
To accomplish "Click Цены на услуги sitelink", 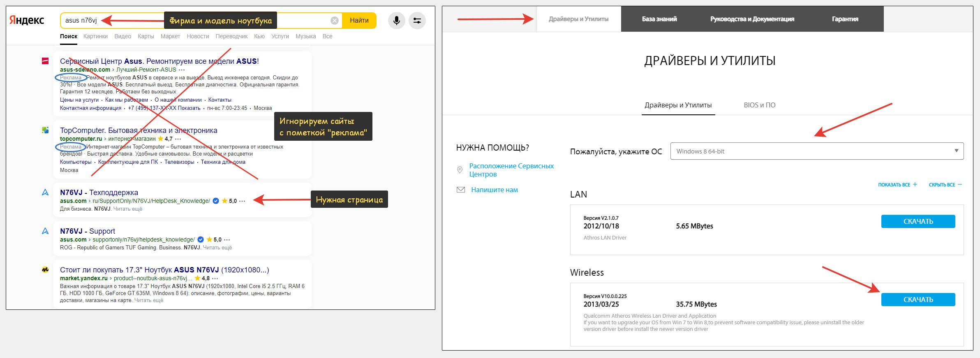I will [79, 100].
